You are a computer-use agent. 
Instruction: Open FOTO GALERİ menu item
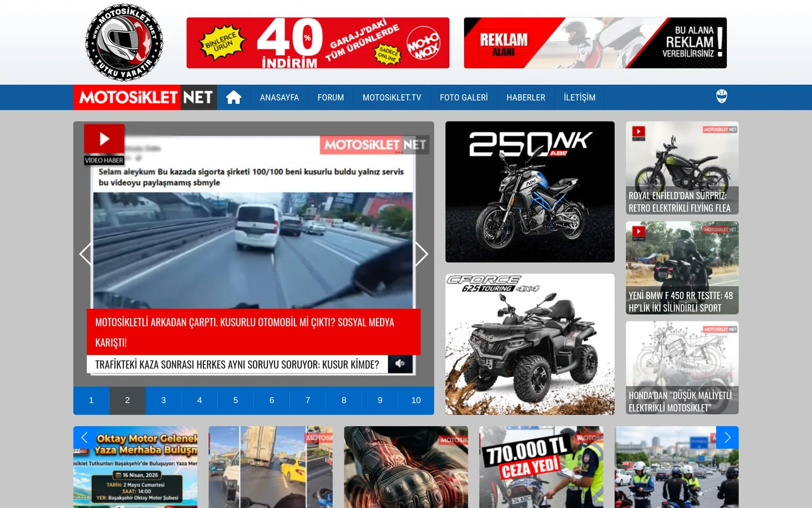[x=464, y=98]
